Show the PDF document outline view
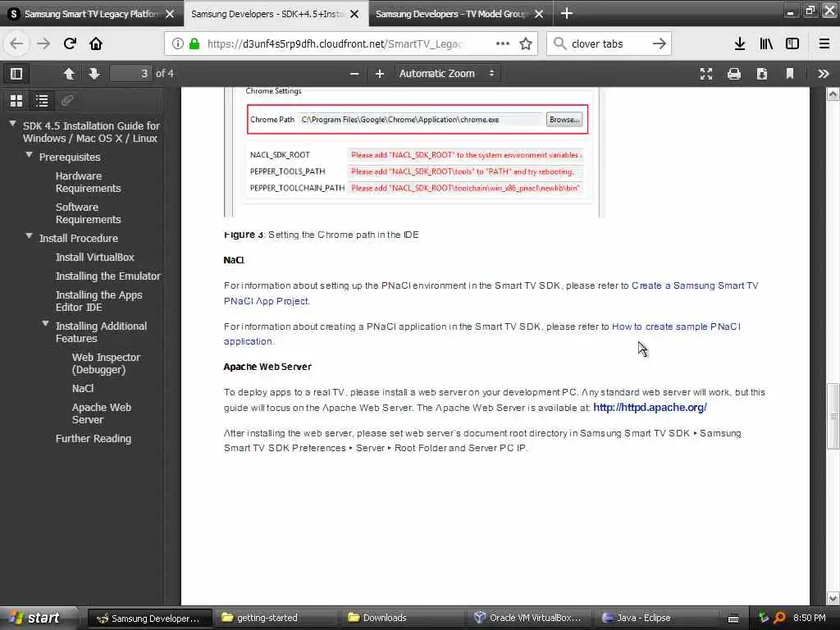This screenshot has height=630, width=840. [x=42, y=100]
